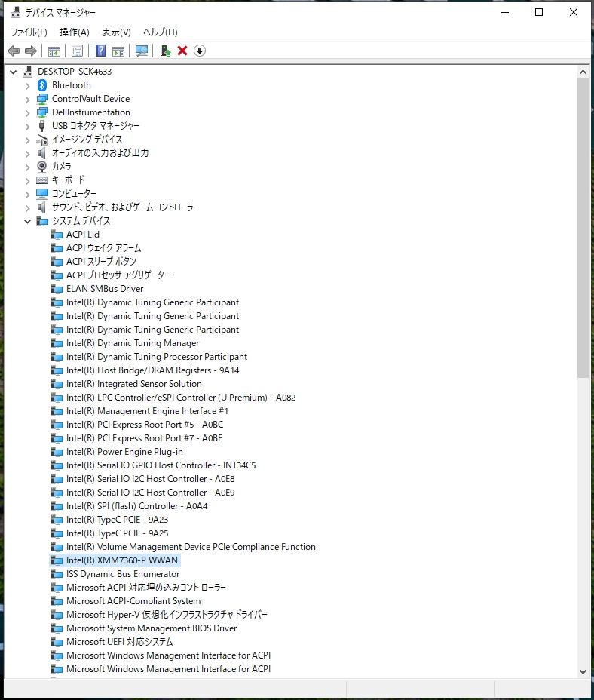Open the Properties toolbar icon
Screen dimensions: 594x700
coord(77,51)
